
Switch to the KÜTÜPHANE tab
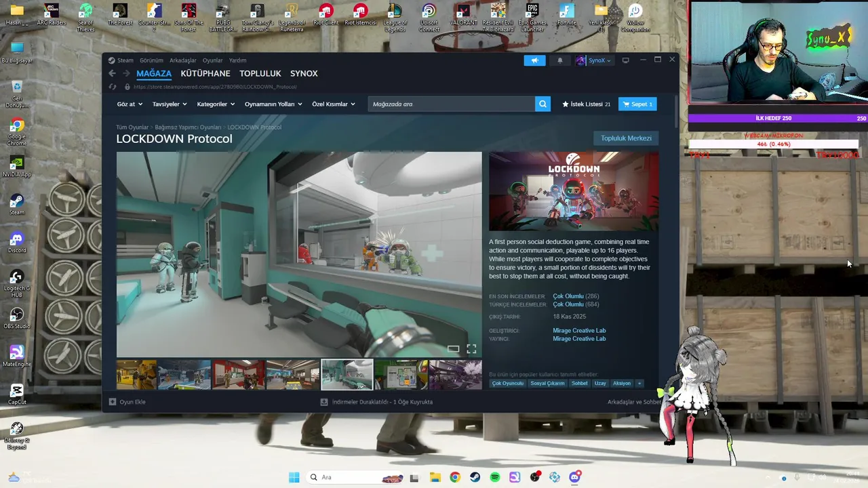click(205, 73)
